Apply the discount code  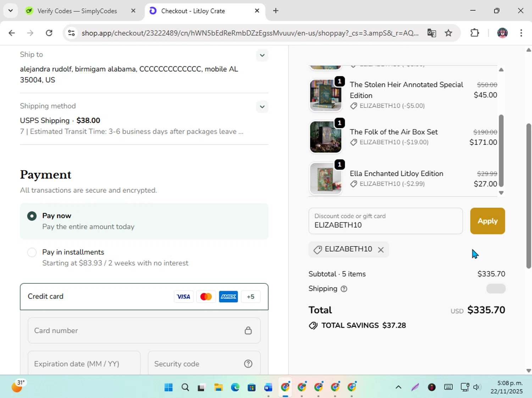coord(488,221)
